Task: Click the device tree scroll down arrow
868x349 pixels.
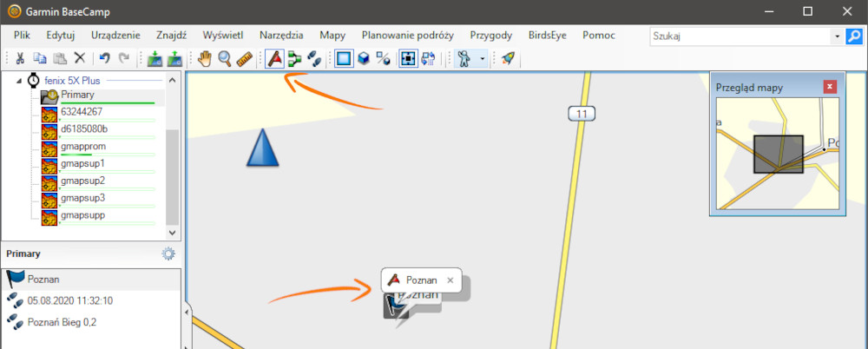Action: point(172,233)
